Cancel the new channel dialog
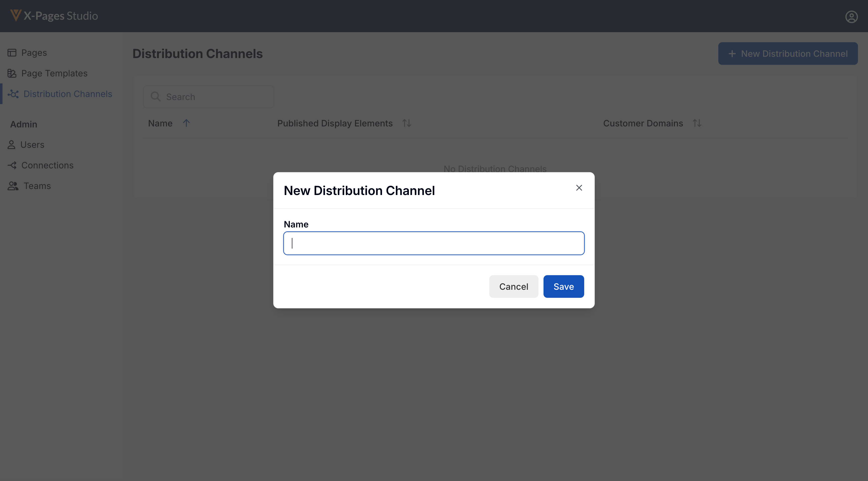 point(513,286)
